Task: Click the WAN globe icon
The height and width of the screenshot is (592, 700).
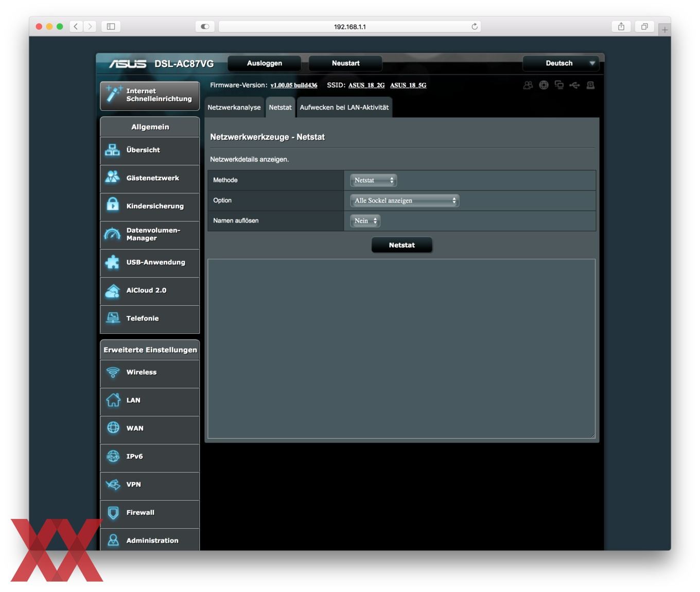Action: (x=113, y=427)
